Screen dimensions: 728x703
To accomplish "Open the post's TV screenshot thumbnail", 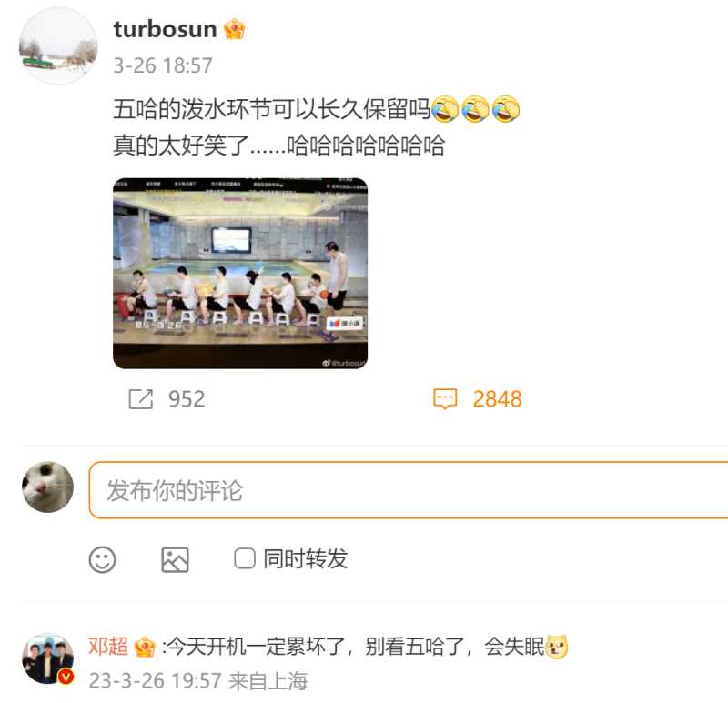I will pos(240,274).
